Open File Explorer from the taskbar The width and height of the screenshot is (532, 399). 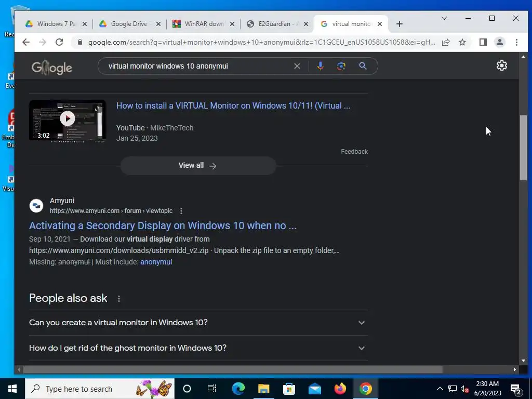click(x=263, y=389)
